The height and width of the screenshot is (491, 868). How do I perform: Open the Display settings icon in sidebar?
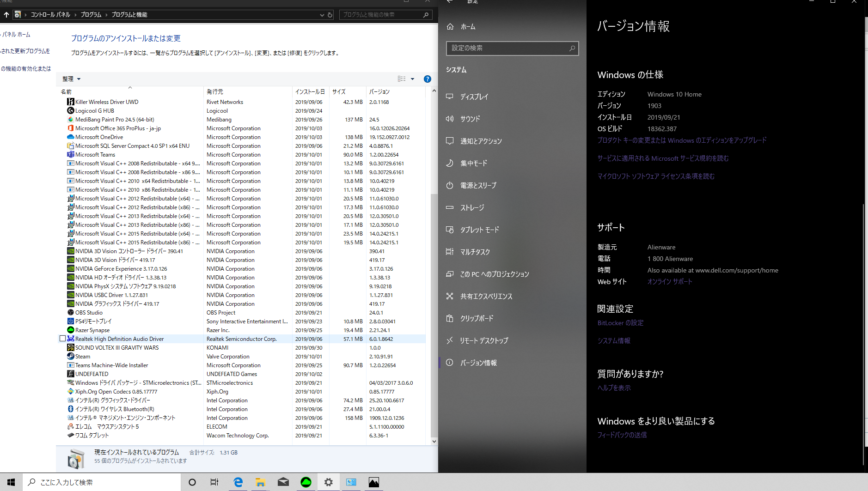tap(450, 97)
